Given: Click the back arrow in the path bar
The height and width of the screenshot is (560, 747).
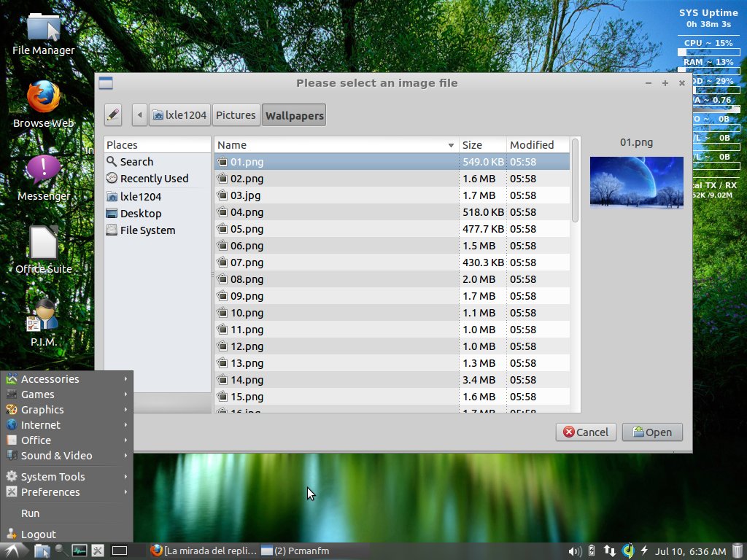Looking at the screenshot, I should [x=139, y=114].
